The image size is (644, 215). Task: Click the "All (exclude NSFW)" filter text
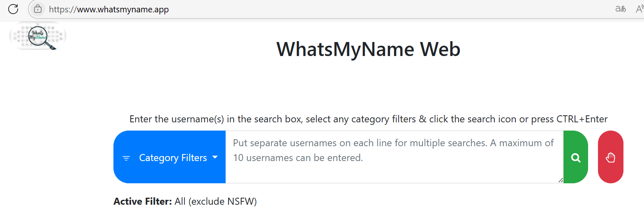point(215,201)
